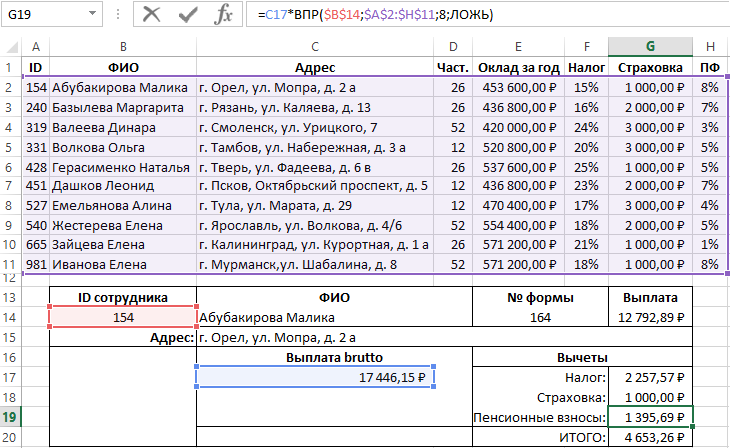Select column C header
Viewport: 730px width, 448px height.
pos(315,47)
